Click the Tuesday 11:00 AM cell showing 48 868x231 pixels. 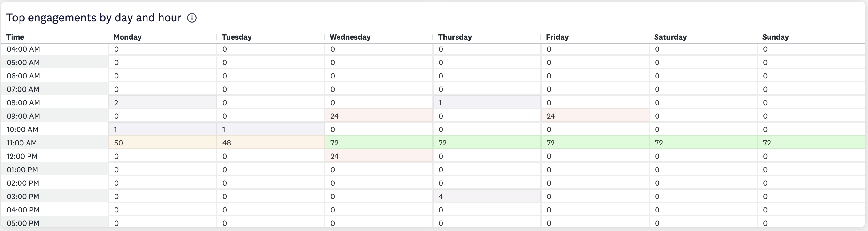coord(271,143)
